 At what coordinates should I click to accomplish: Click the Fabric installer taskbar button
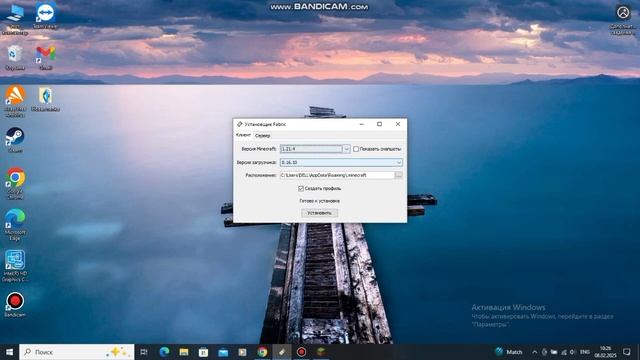282,352
